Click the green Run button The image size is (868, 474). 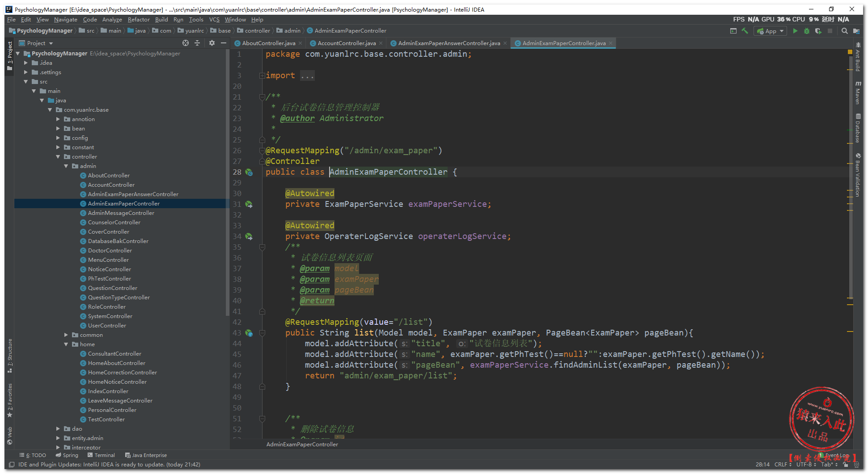795,31
